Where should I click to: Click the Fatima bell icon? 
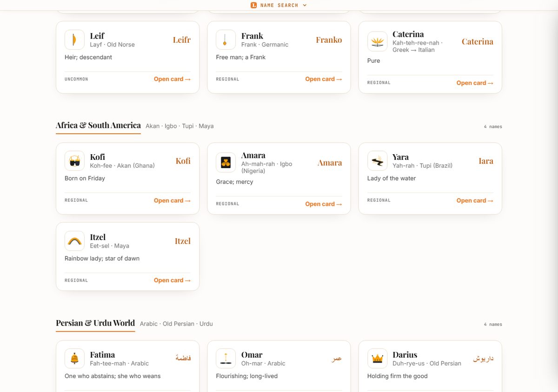click(74, 359)
